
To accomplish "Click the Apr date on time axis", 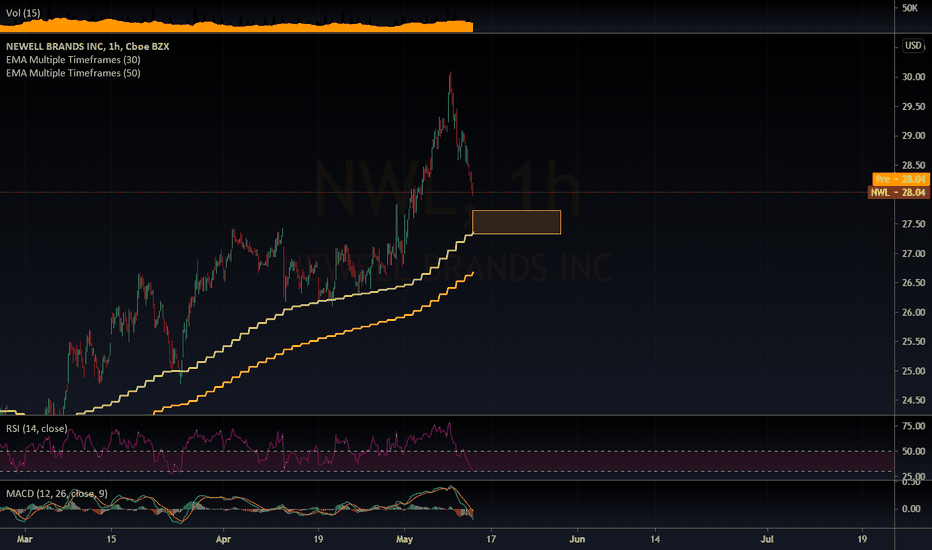I will click(223, 539).
